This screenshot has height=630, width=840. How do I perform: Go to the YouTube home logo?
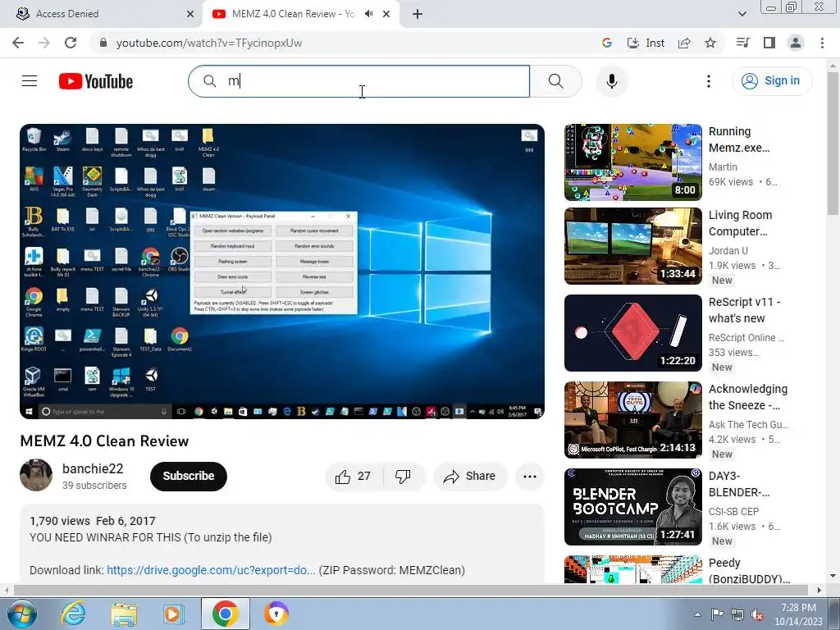coord(96,81)
